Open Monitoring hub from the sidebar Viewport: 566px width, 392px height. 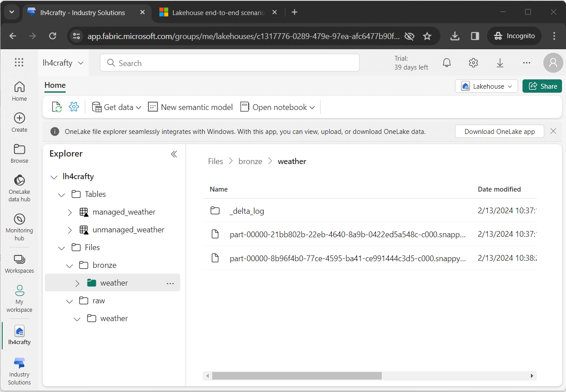[20, 226]
